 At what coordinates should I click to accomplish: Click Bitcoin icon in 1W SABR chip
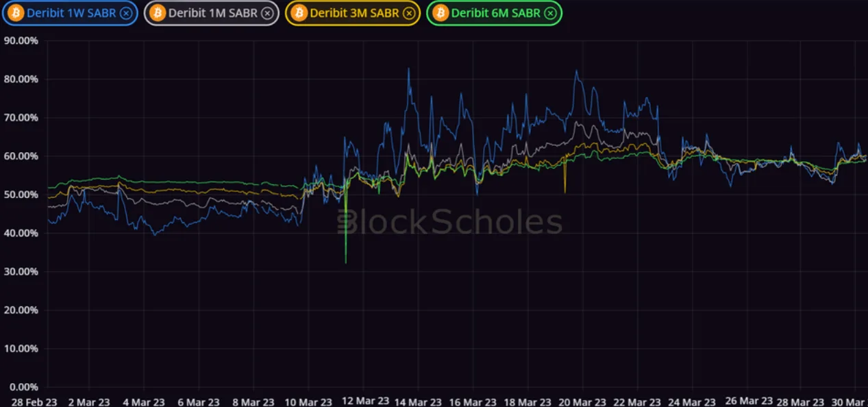(x=16, y=13)
